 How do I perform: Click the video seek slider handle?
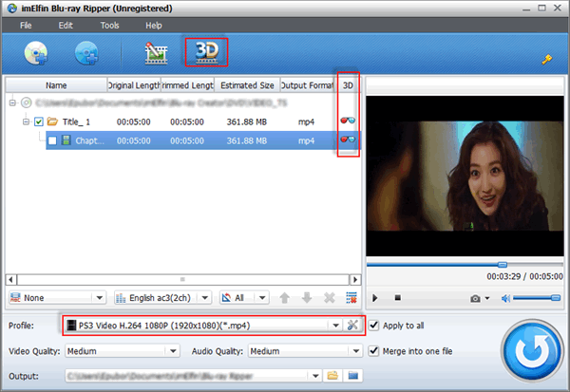[503, 265]
